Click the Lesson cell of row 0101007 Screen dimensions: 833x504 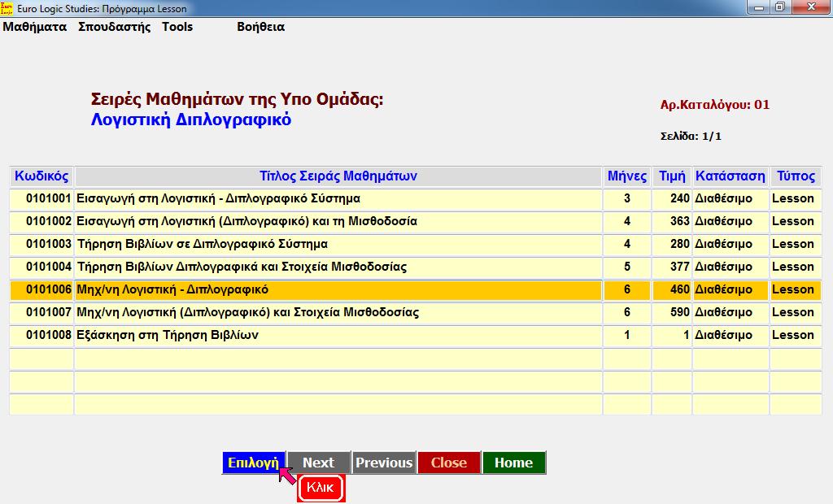click(x=794, y=312)
